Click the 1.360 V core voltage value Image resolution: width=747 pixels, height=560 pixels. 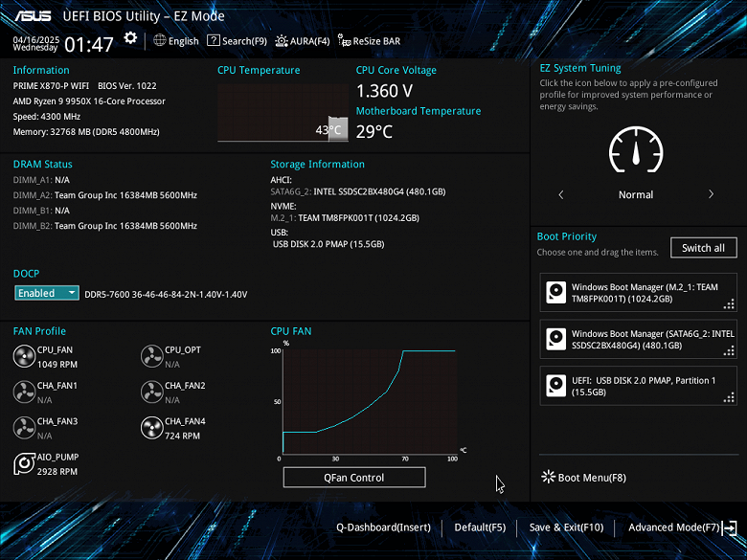point(384,91)
